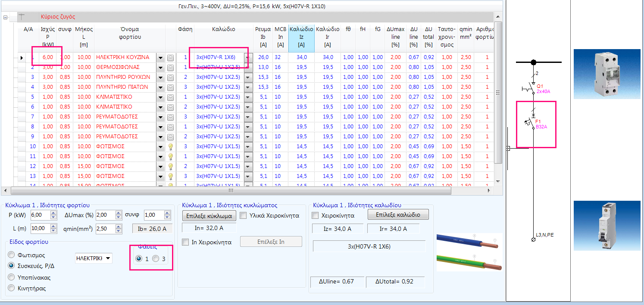Open cable dropdown for ΗΛΕΚΤΡΙΚΗ ΚΟΥΖΙΝΑ row
The width and height of the screenshot is (644, 305).
[248, 57]
